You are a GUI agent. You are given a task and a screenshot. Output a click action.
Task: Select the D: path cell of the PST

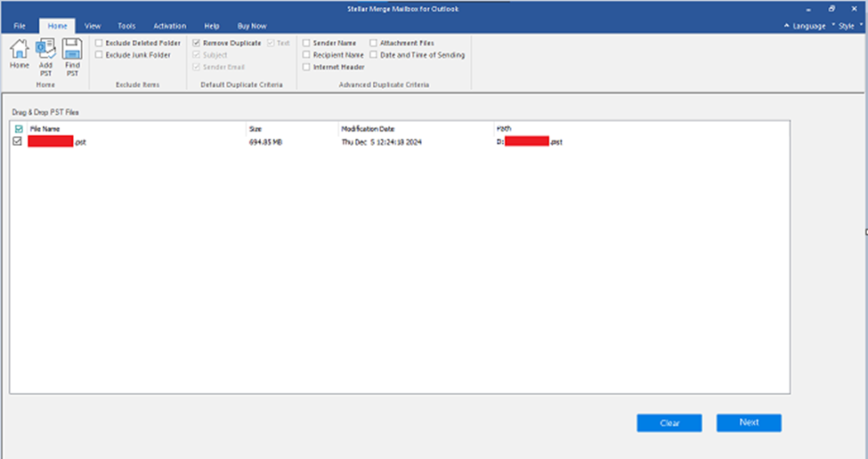coord(529,142)
